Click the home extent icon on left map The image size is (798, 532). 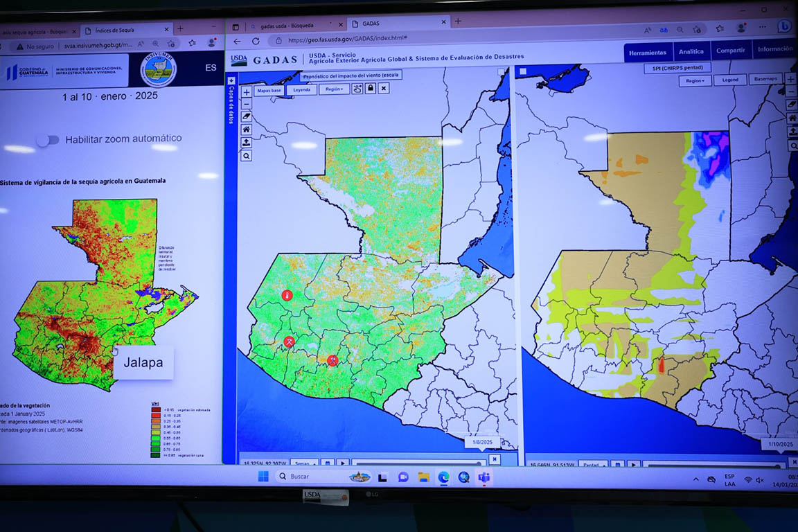pos(246,130)
